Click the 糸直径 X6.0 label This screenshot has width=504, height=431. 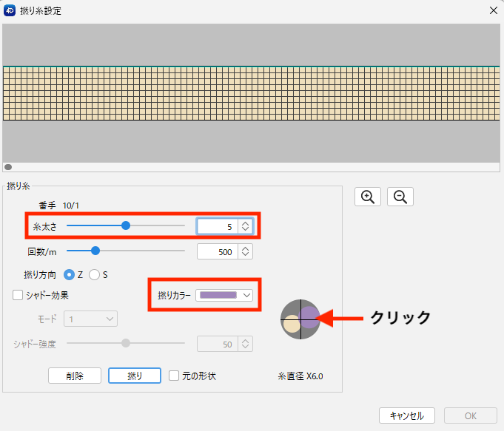pos(300,376)
